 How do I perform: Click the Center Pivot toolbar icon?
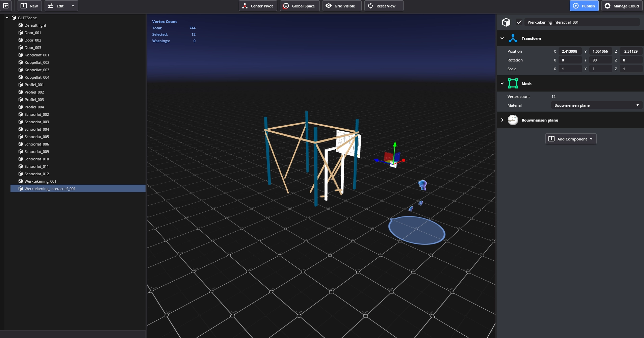[x=245, y=6]
